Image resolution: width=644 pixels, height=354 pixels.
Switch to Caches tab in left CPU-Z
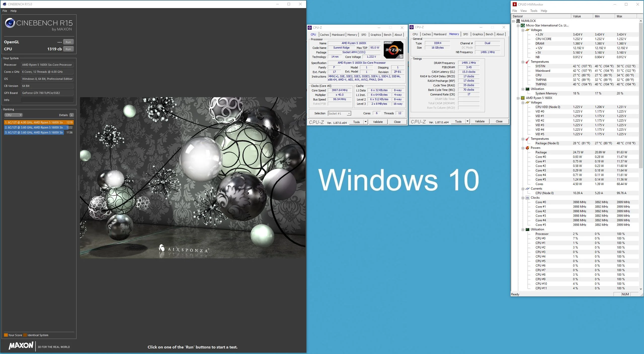coord(324,35)
